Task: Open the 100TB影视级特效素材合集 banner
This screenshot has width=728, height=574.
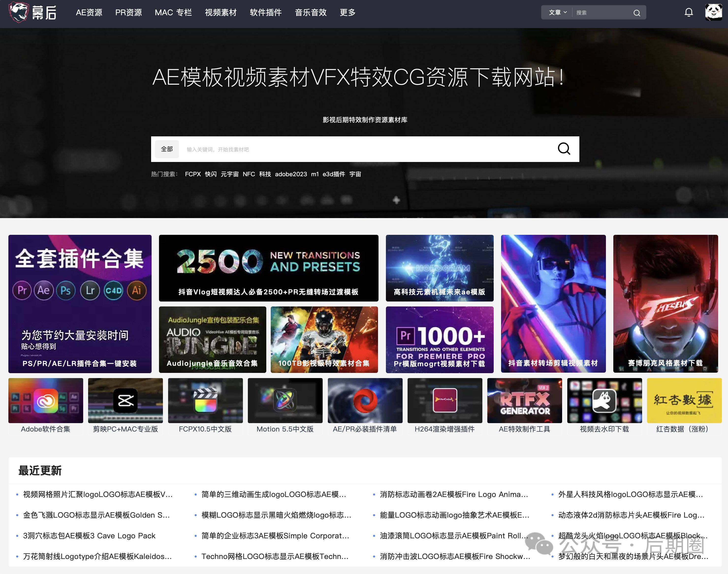Action: [324, 340]
